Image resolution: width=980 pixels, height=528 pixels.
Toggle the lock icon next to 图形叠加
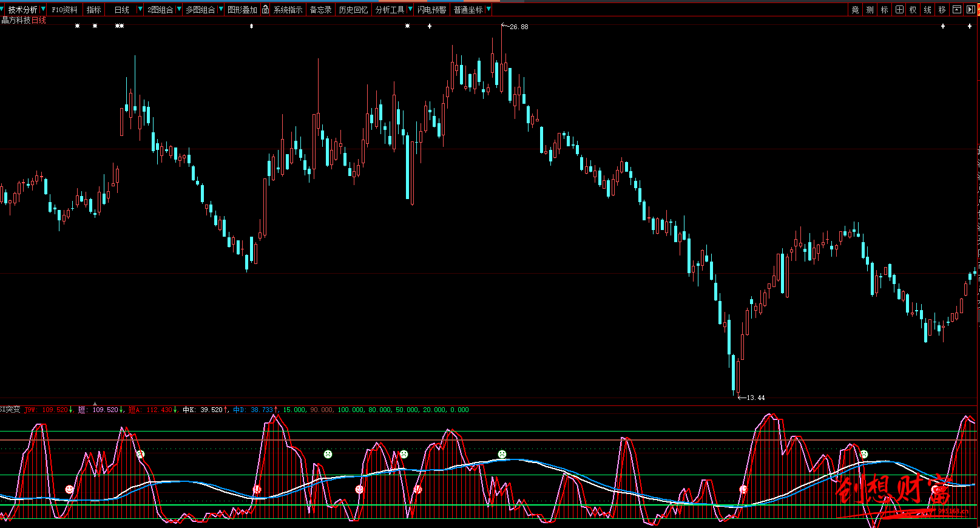tap(265, 10)
